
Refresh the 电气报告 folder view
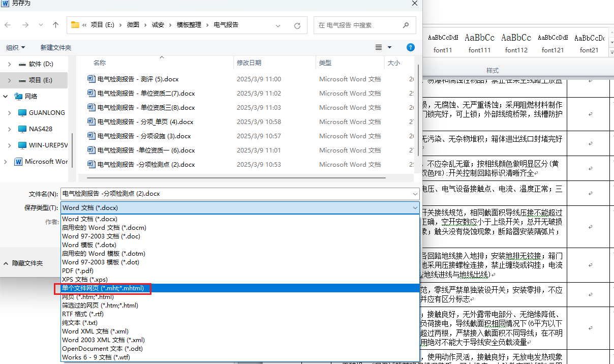pyautogui.click(x=297, y=25)
